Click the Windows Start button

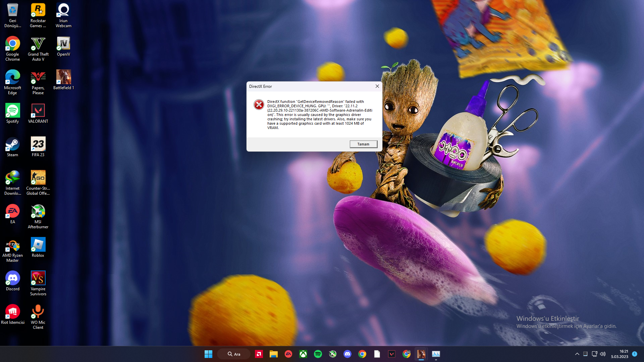(208, 354)
